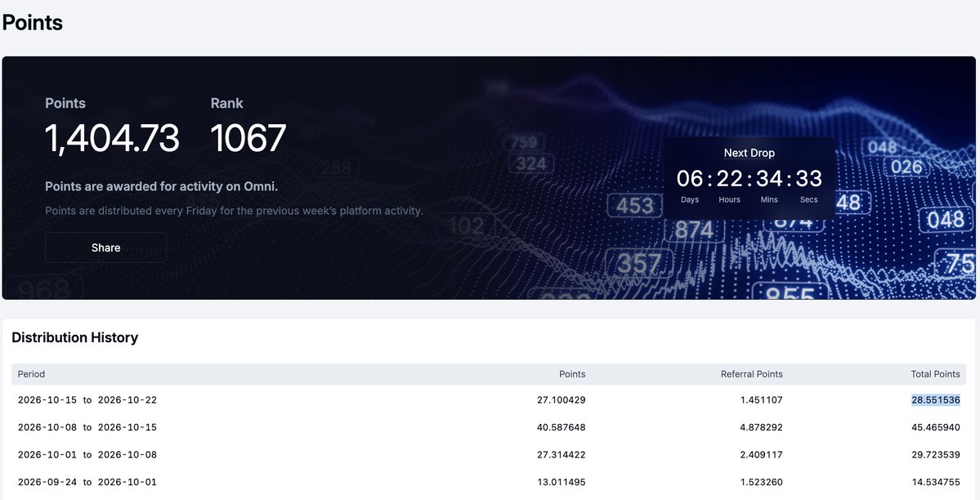980x500 pixels.
Task: Click referral points value 4.878292
Action: pos(761,427)
